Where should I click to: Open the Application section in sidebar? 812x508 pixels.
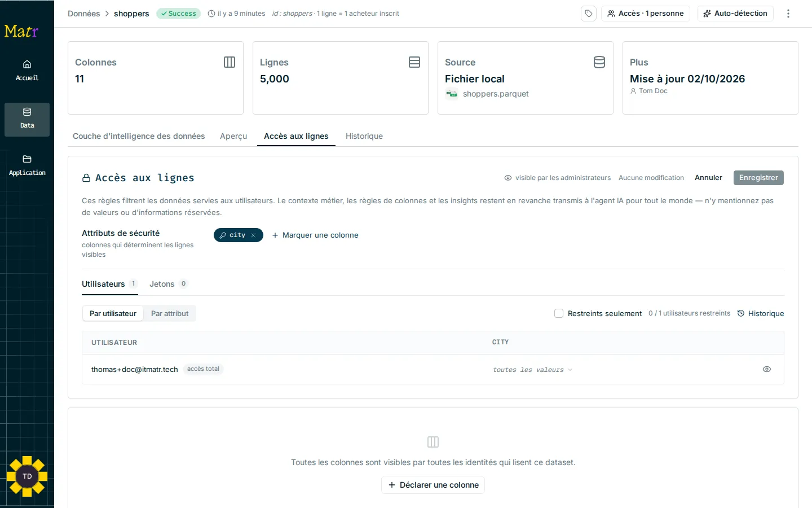pos(27,166)
